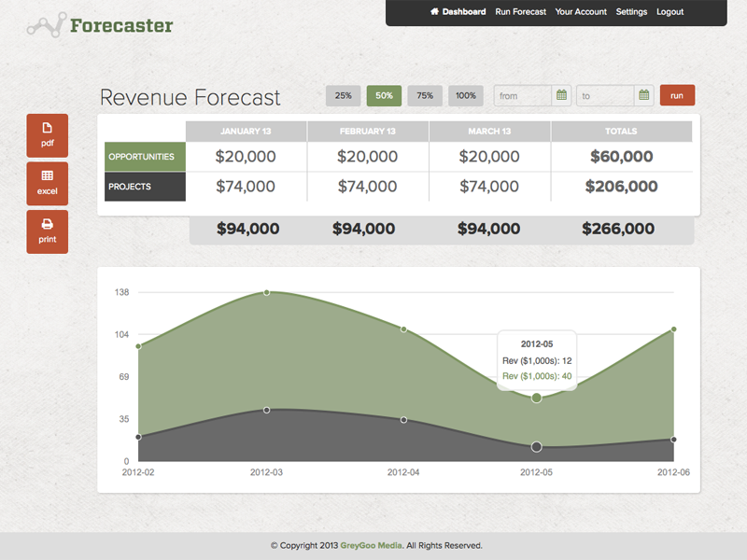747x560 pixels.
Task: Click the tooltip's Rev ($1,000s): 12 line
Action: (x=537, y=361)
